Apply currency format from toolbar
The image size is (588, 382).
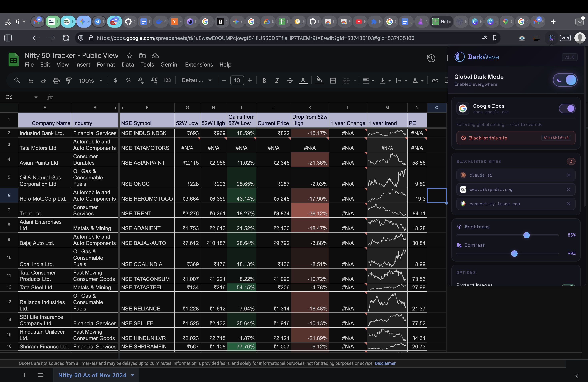[115, 81]
